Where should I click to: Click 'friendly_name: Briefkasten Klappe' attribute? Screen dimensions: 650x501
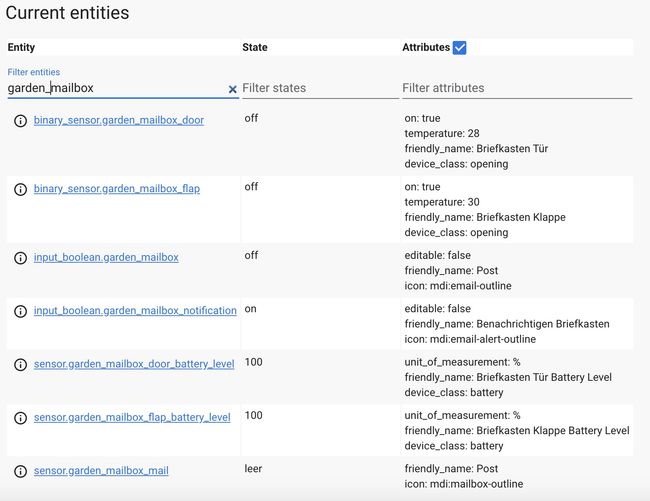tap(485, 217)
